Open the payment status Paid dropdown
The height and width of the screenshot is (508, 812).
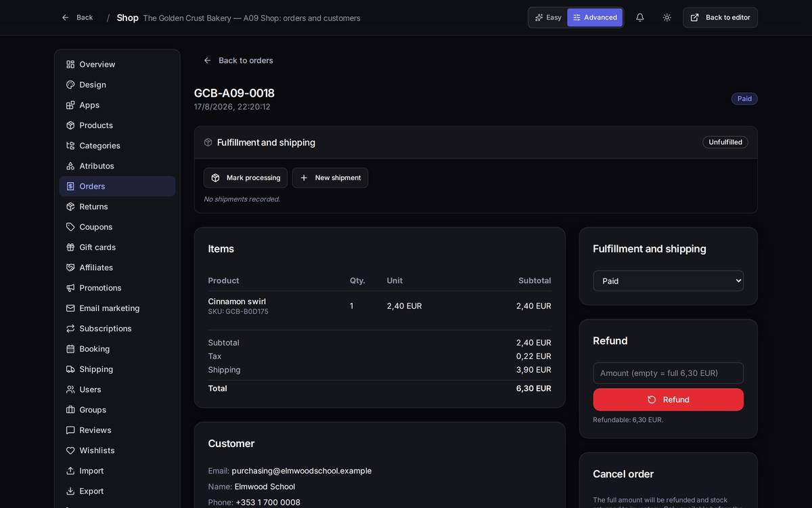pyautogui.click(x=668, y=281)
